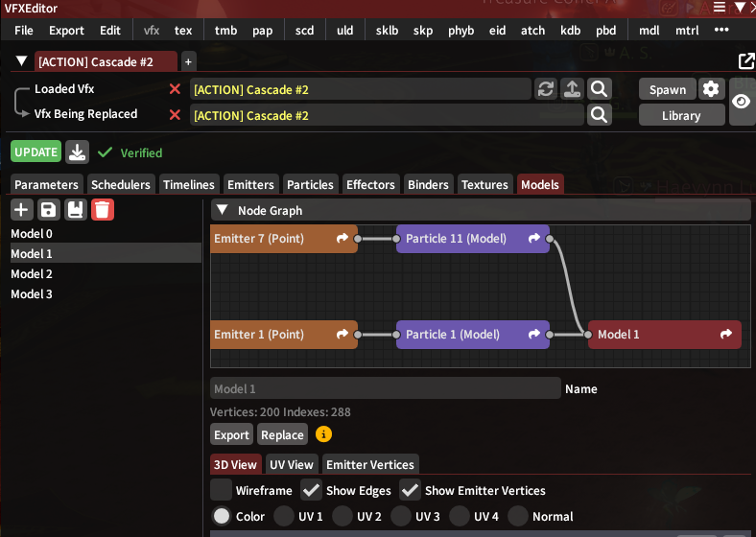
Task: Toggle the eye overlay visibility icon
Action: coord(741,102)
